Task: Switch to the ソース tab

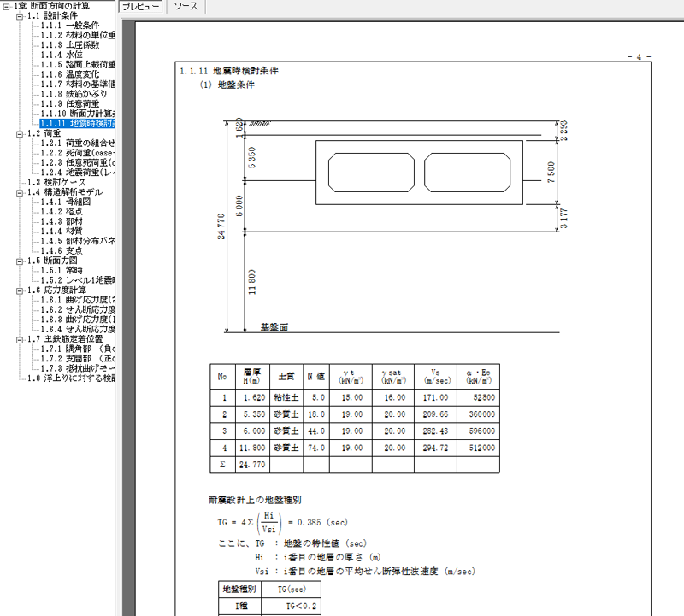Action: tap(186, 7)
